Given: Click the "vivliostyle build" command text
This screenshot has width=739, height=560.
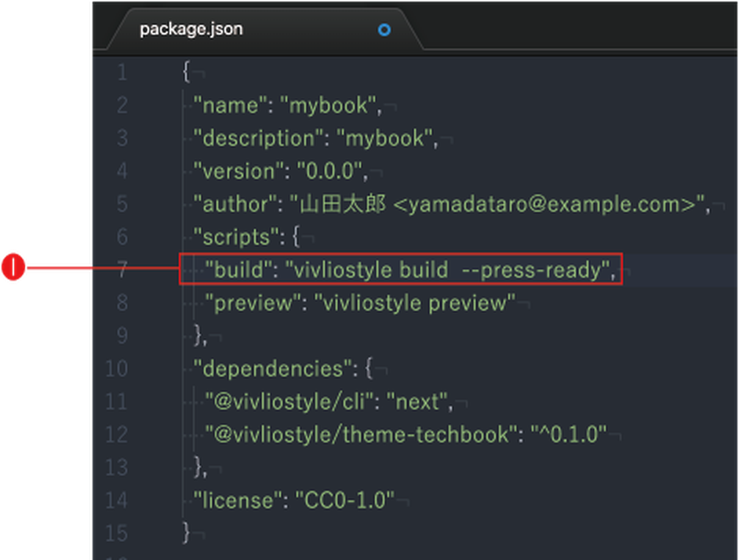Looking at the screenshot, I should point(371,270).
